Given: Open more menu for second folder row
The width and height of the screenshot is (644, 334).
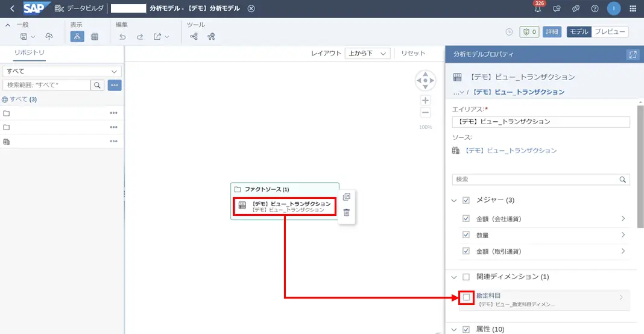Looking at the screenshot, I should point(114,127).
